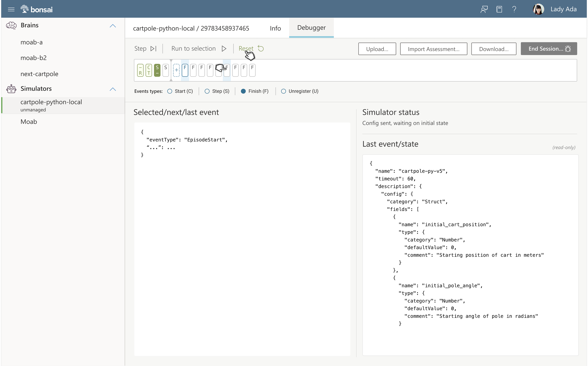
Task: Open the feedback icon in header
Action: click(x=484, y=9)
